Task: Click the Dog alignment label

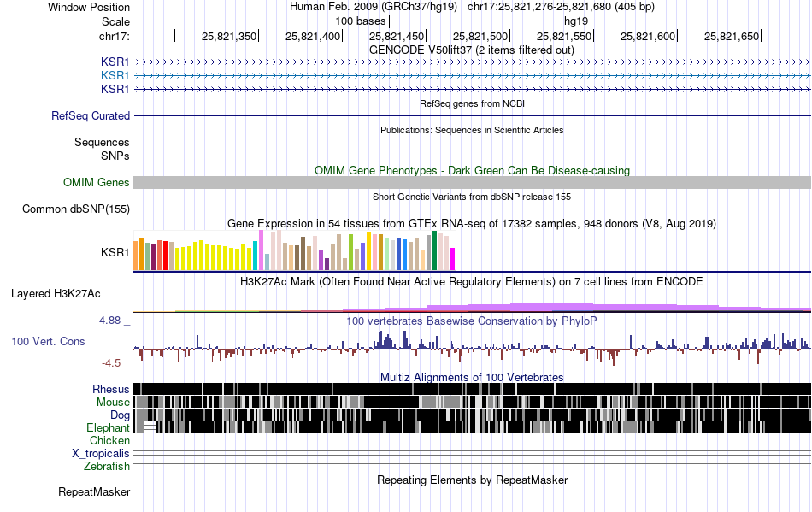Action: 120,415
